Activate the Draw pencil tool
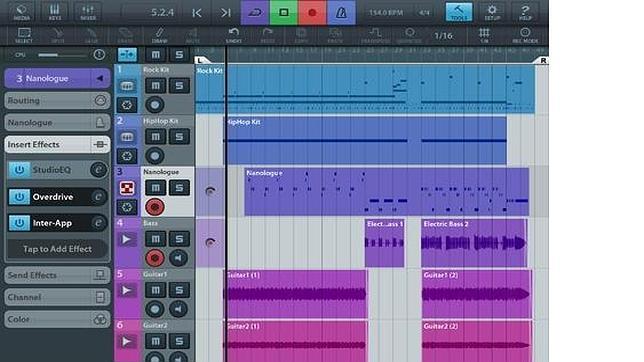Image resolution: width=644 pixels, height=362 pixels. [x=159, y=35]
